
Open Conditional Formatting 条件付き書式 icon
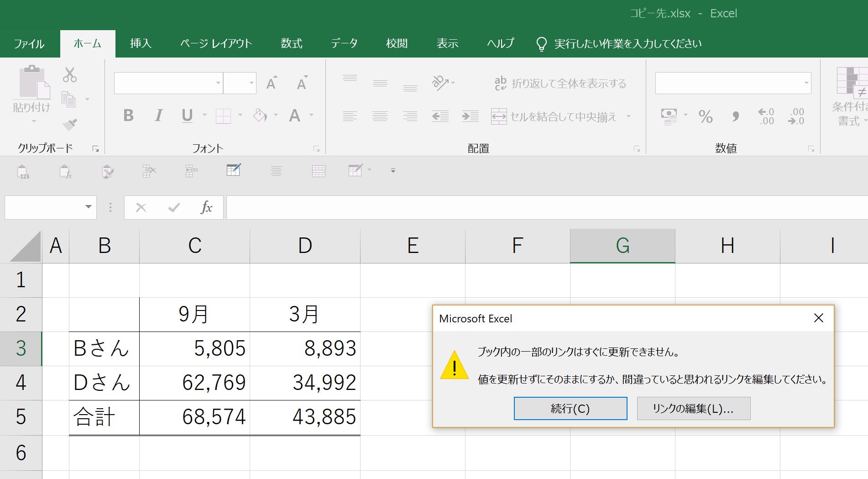852,97
